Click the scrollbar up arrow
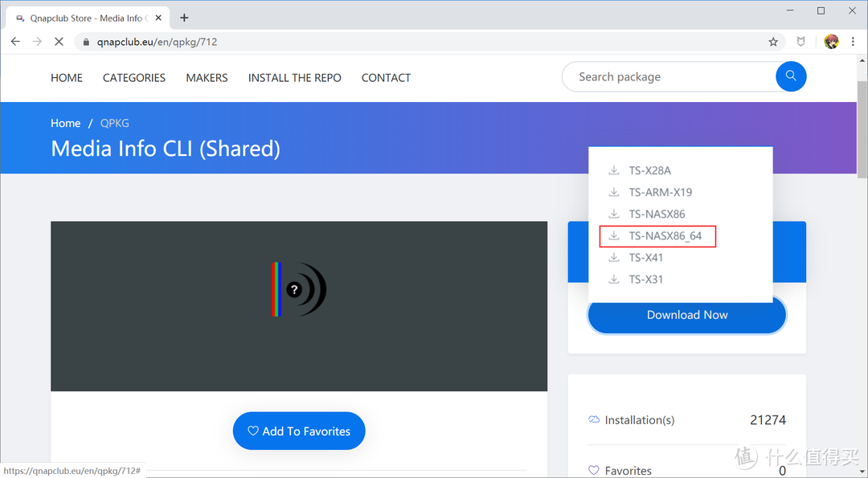 (862, 59)
